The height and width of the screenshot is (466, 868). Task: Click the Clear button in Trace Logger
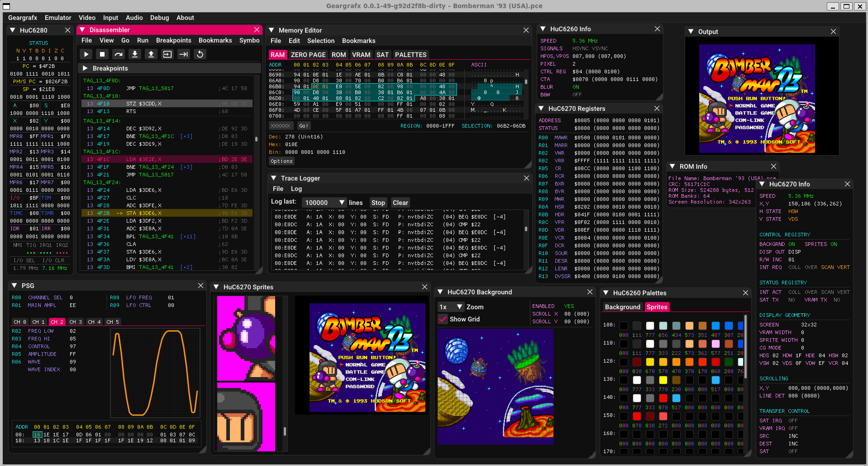pos(400,202)
